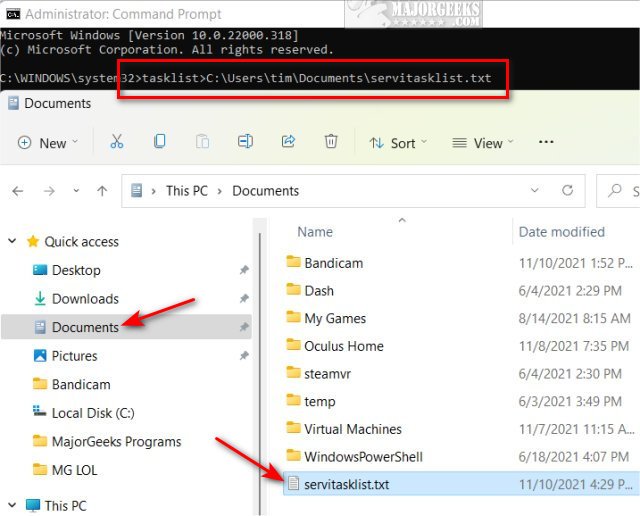Unpin Downloads using its pin icon
The image size is (640, 516).
click(x=244, y=298)
